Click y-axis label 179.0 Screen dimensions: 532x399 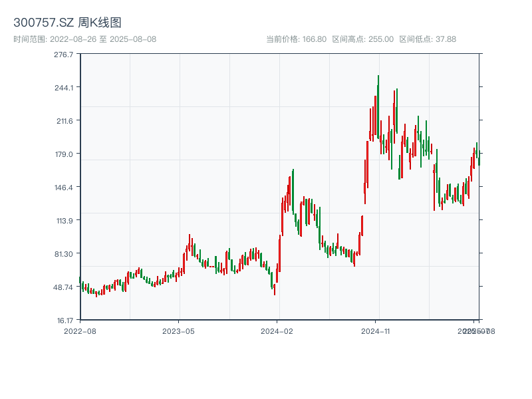(64, 154)
